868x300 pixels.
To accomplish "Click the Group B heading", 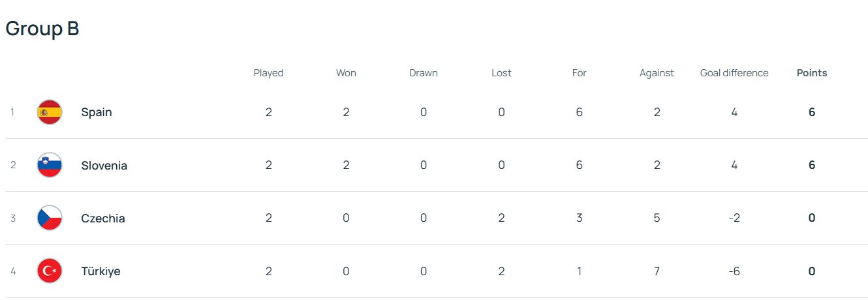I will point(42,29).
